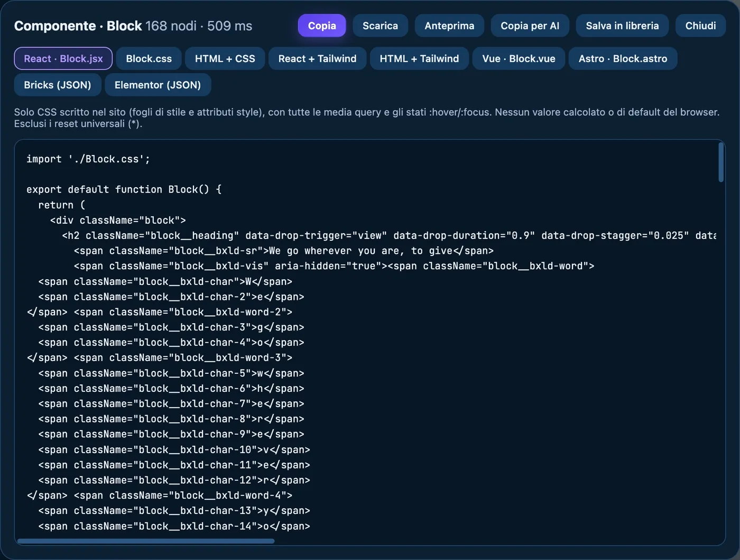Click the block__bxld-char-5 code line
Viewport: 740px width, 560px height.
coord(171,373)
